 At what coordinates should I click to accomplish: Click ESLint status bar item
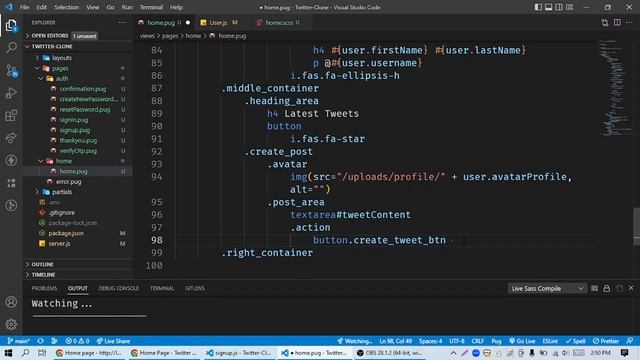coord(550,341)
